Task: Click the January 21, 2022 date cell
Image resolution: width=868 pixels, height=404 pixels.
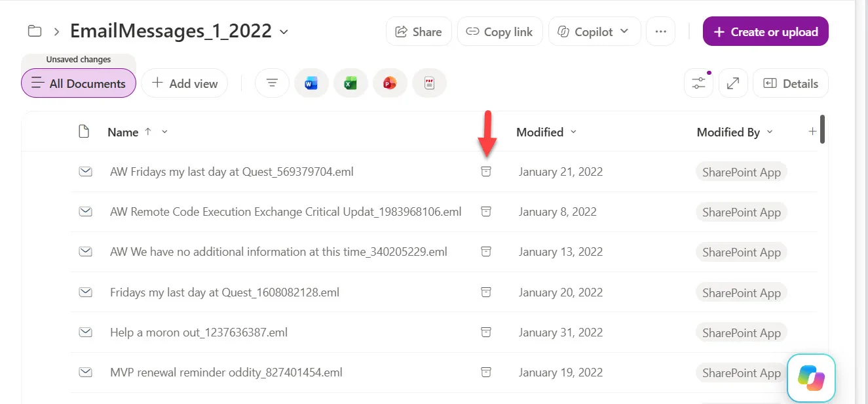Action: pyautogui.click(x=561, y=172)
